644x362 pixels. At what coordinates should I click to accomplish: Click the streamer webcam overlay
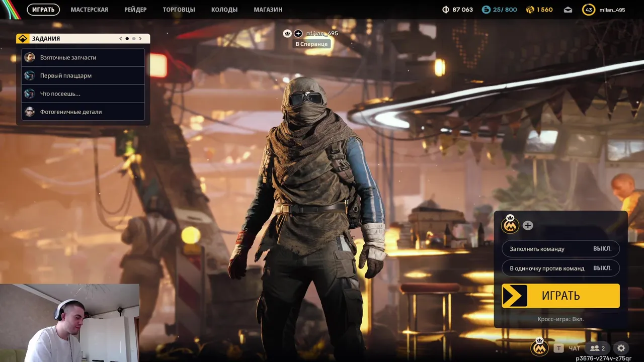[x=69, y=323]
